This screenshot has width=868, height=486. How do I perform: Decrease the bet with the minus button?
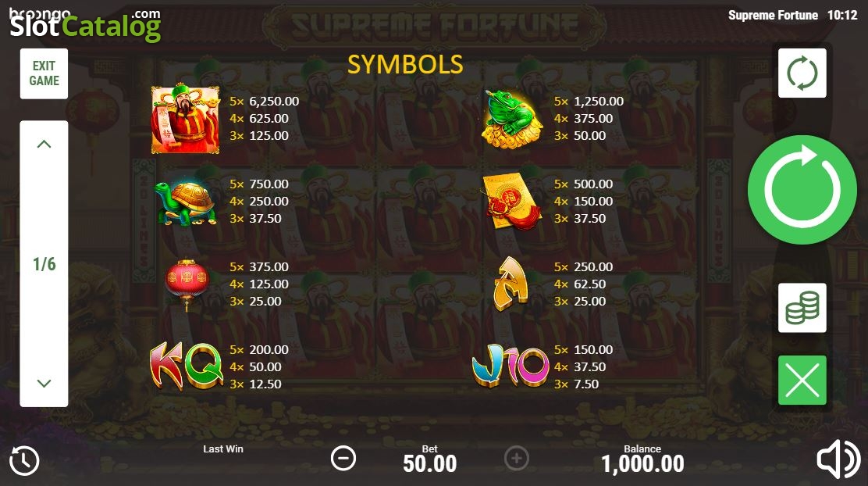(x=343, y=459)
